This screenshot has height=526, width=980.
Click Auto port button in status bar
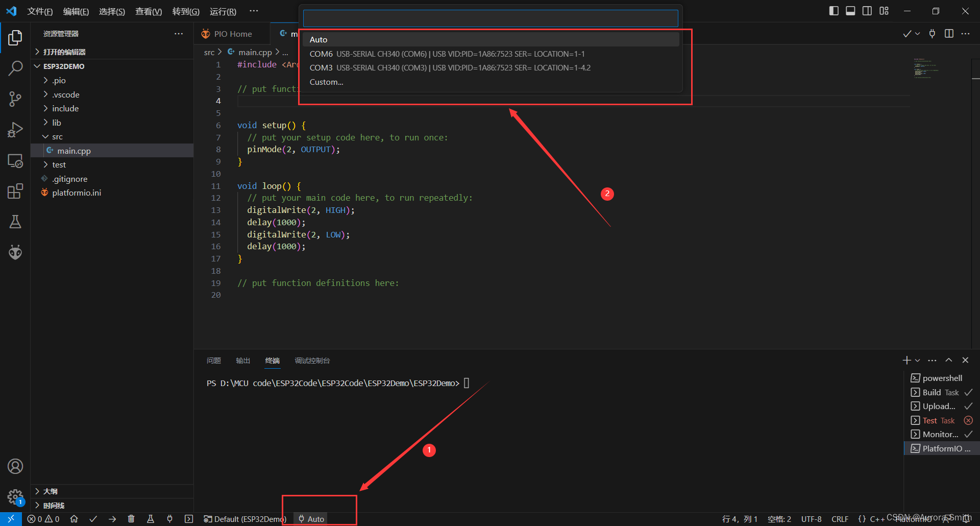pos(311,519)
